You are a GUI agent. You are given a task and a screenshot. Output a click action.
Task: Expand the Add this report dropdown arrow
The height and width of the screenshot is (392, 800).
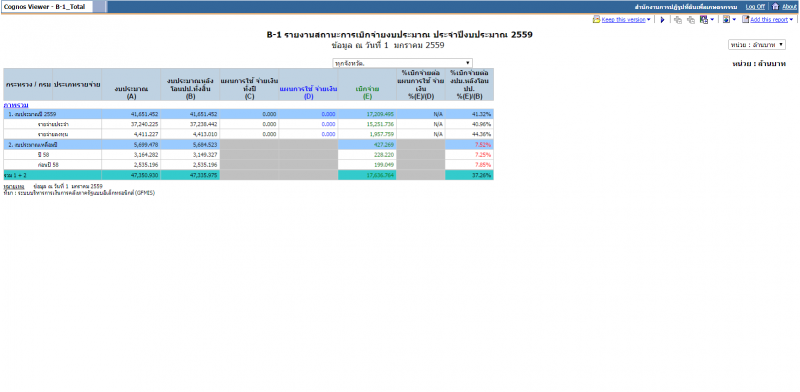(791, 20)
